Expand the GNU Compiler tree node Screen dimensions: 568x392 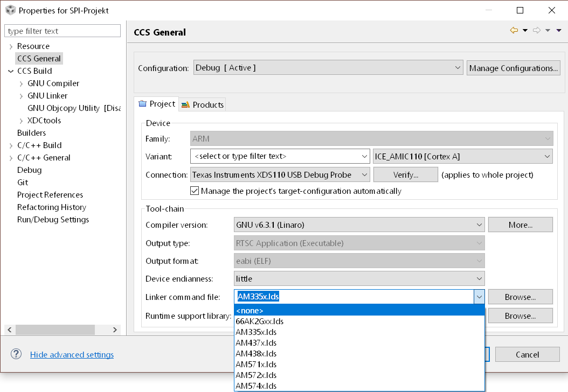[22, 83]
